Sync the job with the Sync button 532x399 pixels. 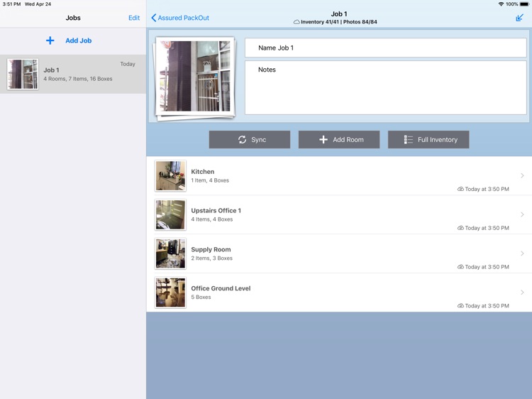coord(250,140)
